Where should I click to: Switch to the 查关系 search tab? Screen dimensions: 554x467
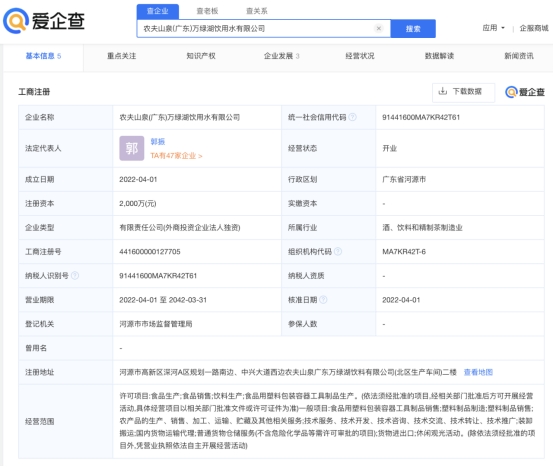click(257, 11)
